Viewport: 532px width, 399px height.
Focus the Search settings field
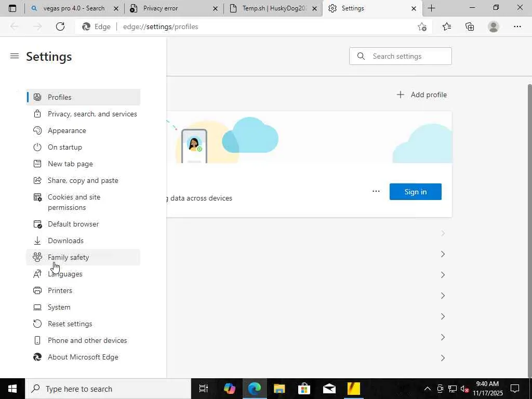coord(401,56)
